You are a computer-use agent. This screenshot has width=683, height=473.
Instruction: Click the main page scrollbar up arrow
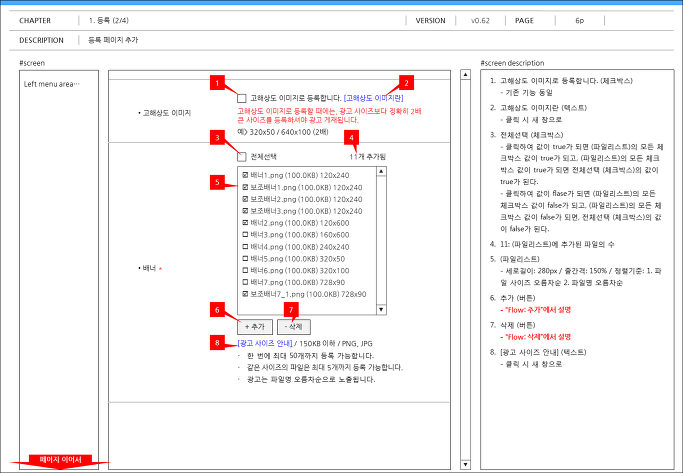point(465,74)
